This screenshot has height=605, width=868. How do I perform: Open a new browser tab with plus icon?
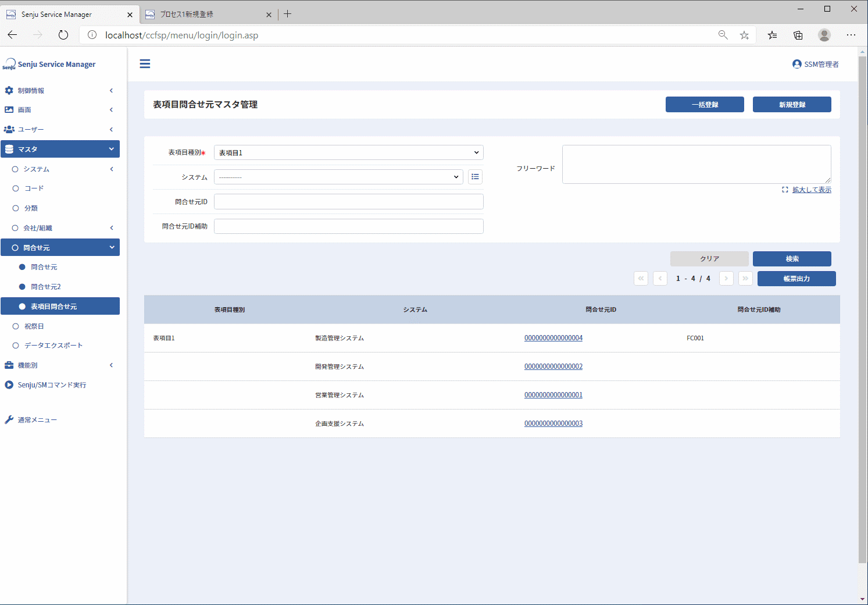click(x=287, y=14)
